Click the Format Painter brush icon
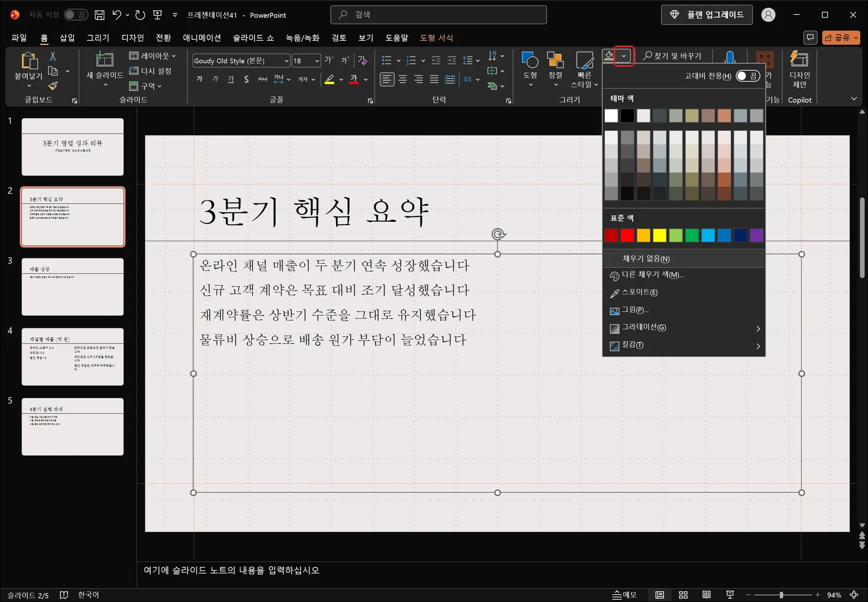Image resolution: width=868 pixels, height=602 pixels. [53, 86]
